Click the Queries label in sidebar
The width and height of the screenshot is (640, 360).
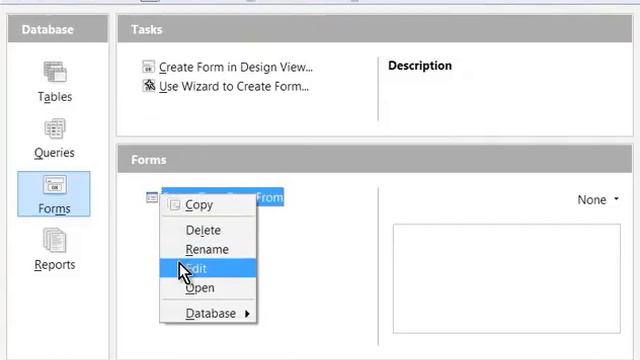point(54,153)
